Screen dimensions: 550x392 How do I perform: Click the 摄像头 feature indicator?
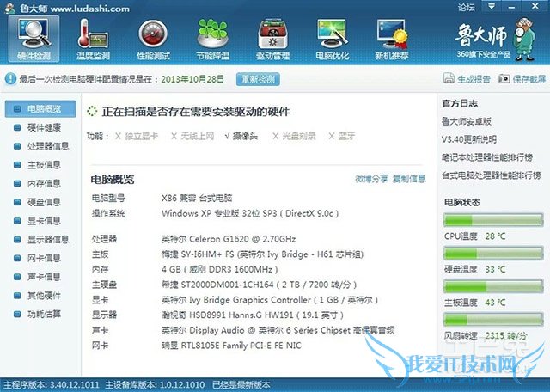241,136
